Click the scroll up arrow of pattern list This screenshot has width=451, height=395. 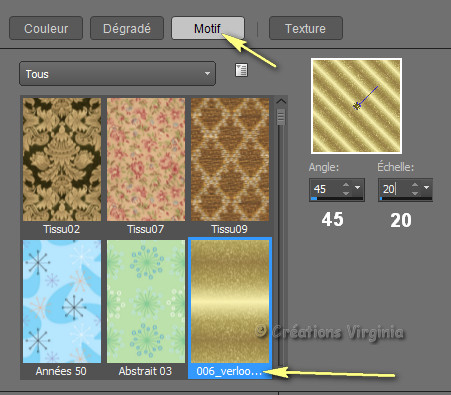(281, 101)
